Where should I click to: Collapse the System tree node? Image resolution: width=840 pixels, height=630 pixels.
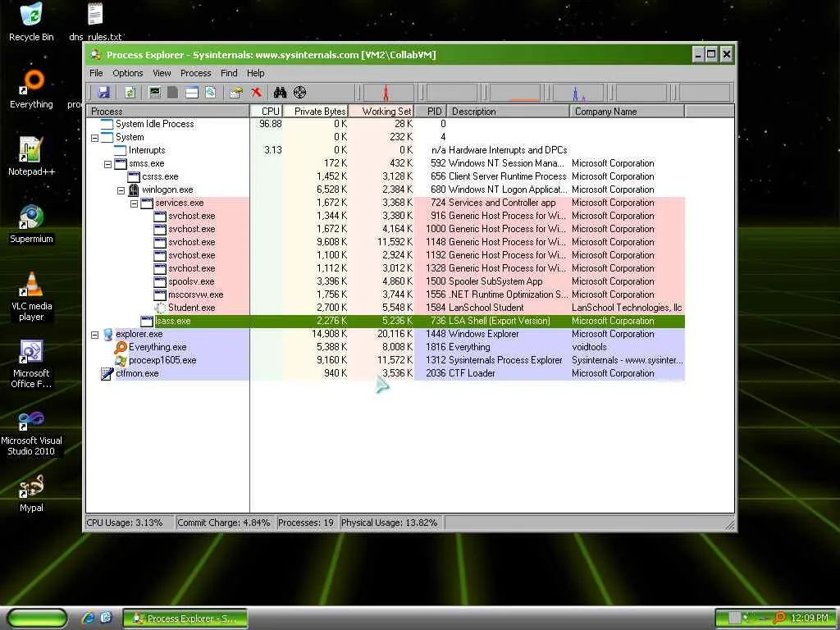point(95,138)
